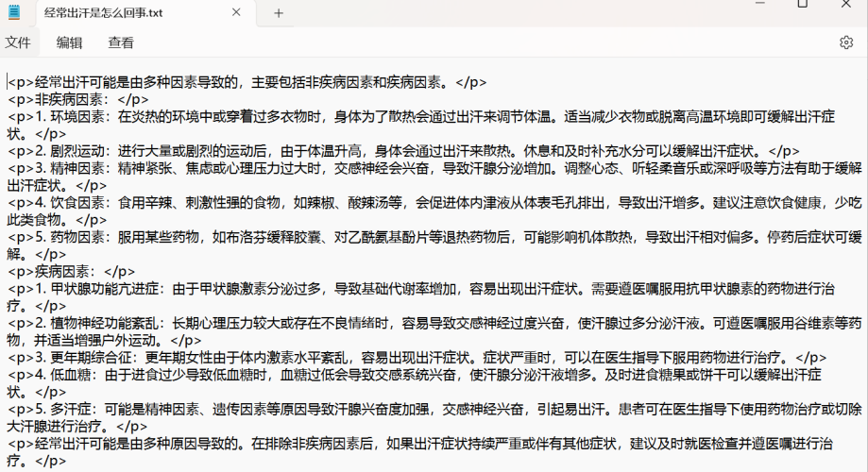
Task: Click the text "谷维素" in the text
Action: pos(815,323)
